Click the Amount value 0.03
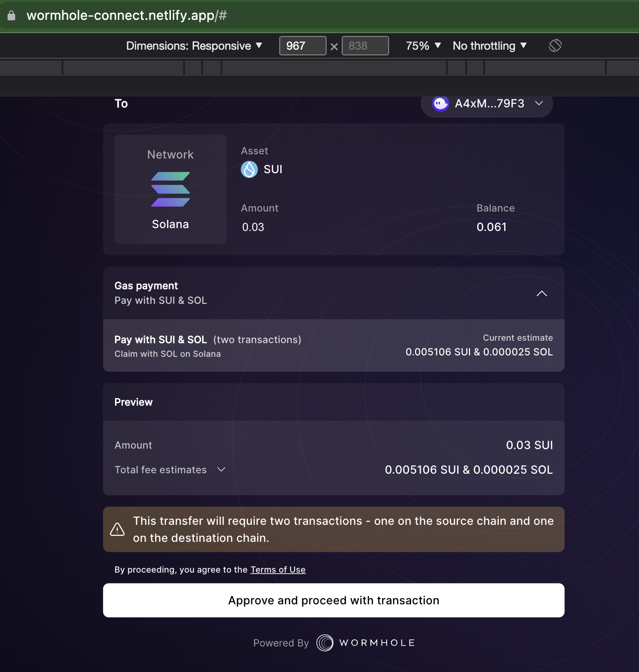Screen dimensions: 639x672 click(253, 227)
